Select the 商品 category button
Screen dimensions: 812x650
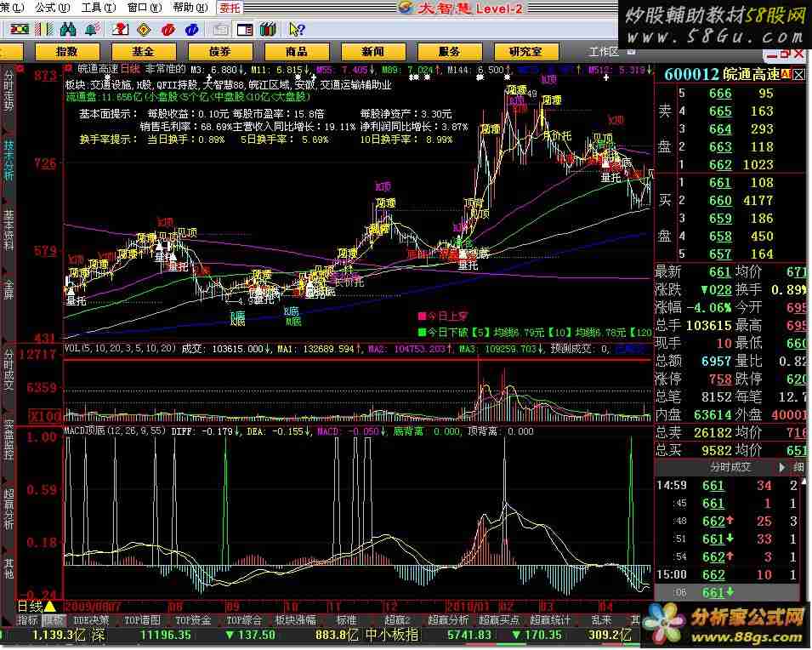tap(296, 51)
